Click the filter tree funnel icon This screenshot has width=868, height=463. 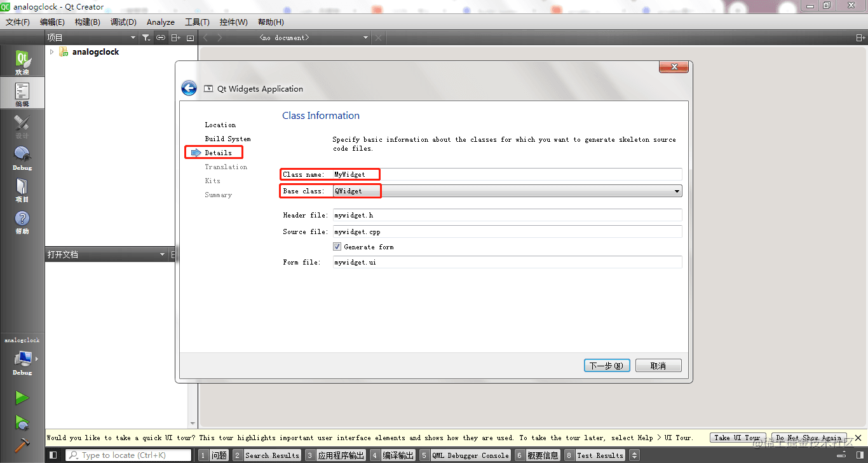point(146,38)
